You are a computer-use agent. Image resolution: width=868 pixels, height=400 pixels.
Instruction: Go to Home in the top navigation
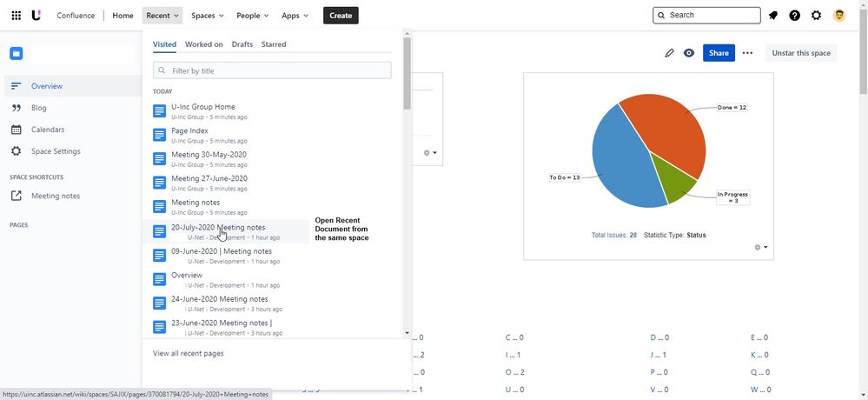point(123,16)
